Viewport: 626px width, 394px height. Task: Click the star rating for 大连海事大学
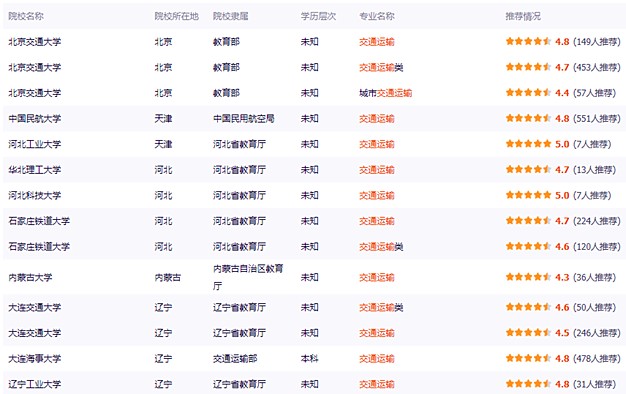pyautogui.click(x=528, y=358)
